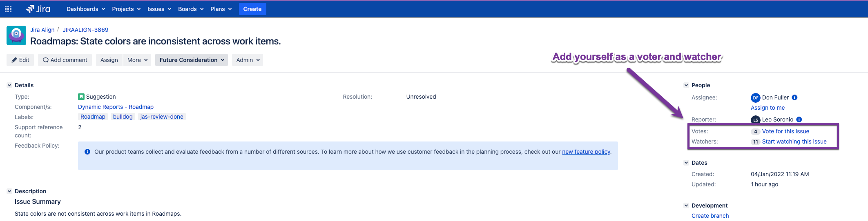Open the Boards menu
Screen dimensions: 868x221
[x=191, y=9]
